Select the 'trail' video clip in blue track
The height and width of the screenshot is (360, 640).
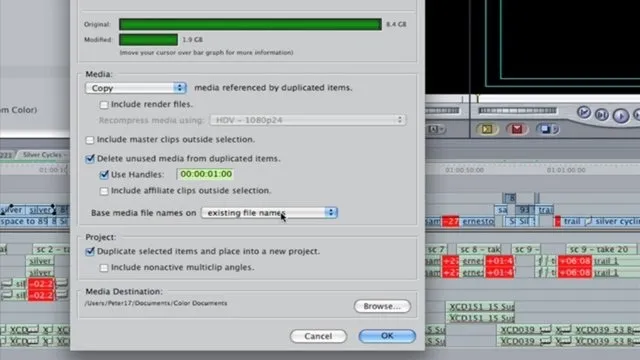(571, 221)
